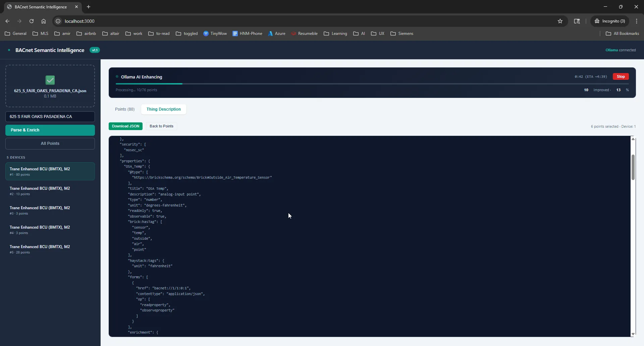Click the Ollama enhancing progress bar

pyautogui.click(x=372, y=84)
